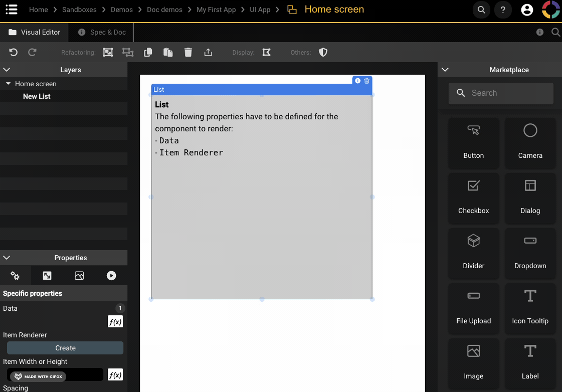Click the help question mark icon
562x392 pixels.
[x=503, y=10]
